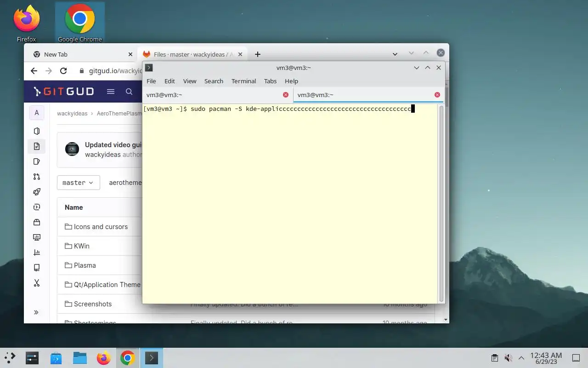Open packages icon in GitGud sidebar
Image resolution: width=588 pixels, height=368 pixels.
[37, 222]
